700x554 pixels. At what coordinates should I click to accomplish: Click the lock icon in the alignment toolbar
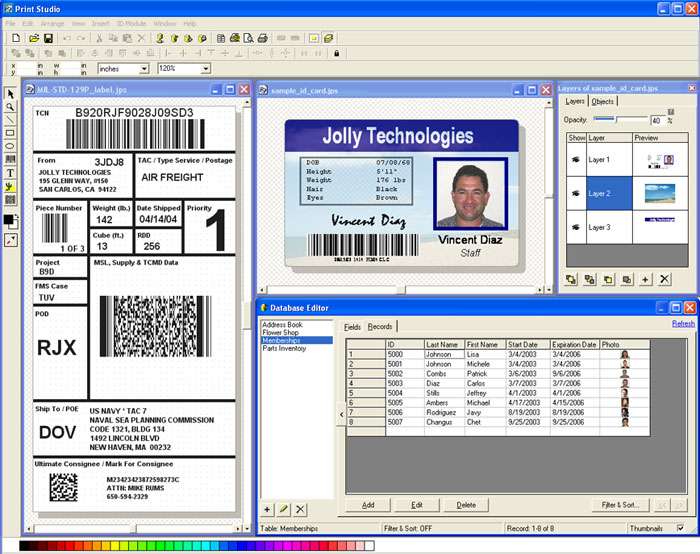pos(337,54)
